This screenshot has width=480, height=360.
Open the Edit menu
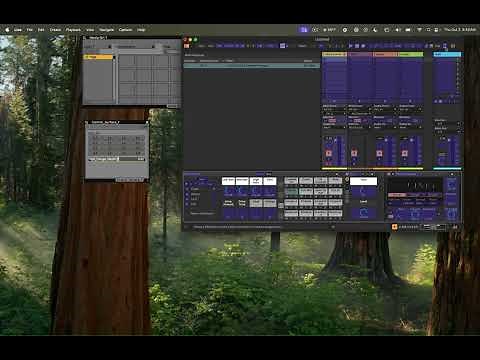pos(41,30)
